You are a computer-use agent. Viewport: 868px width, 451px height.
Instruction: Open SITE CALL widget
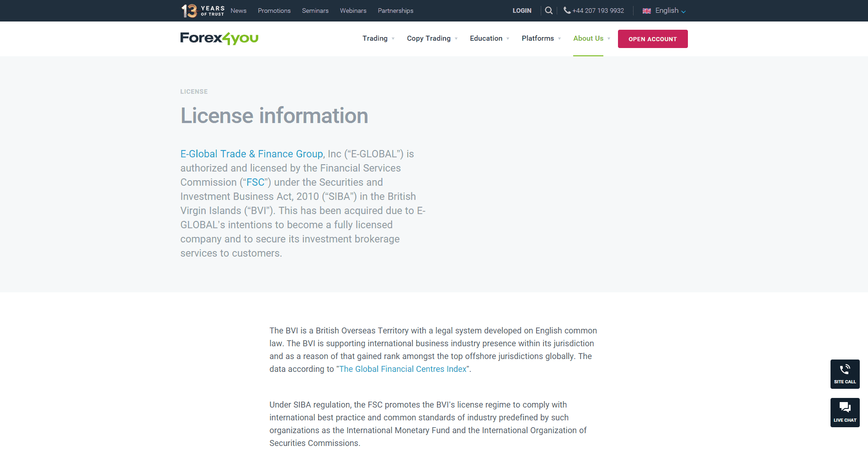[x=845, y=374]
